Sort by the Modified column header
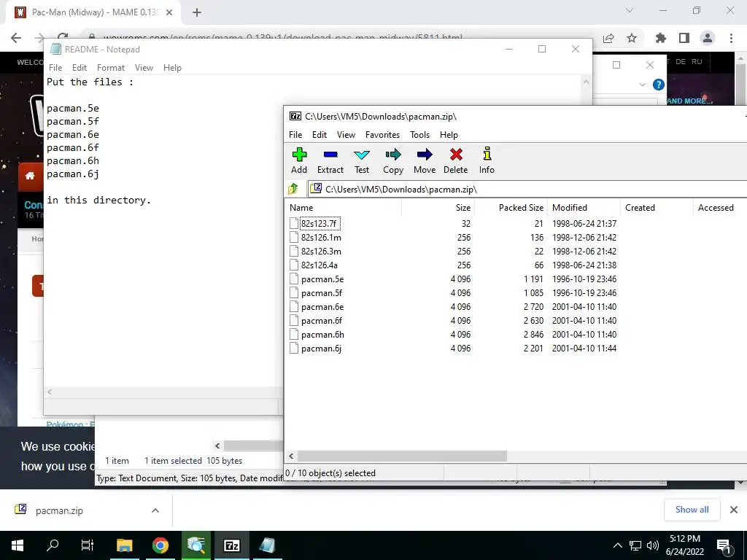747x560 pixels. click(x=584, y=208)
